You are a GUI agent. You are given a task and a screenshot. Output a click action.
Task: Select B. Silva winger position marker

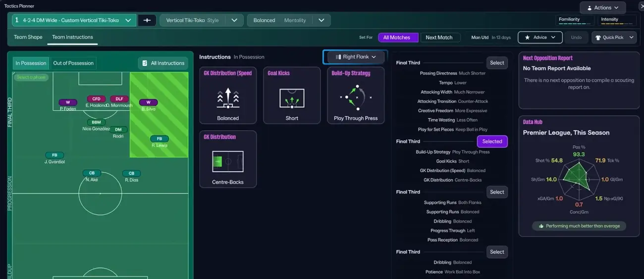click(148, 102)
